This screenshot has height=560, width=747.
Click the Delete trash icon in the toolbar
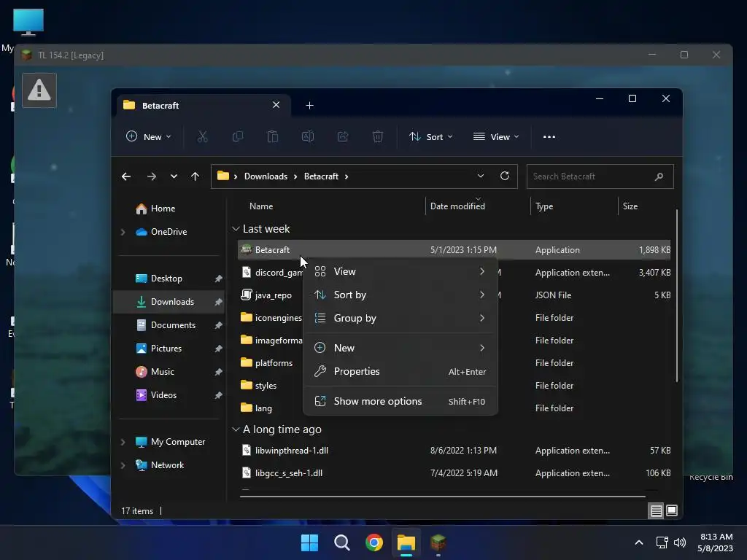coord(378,137)
